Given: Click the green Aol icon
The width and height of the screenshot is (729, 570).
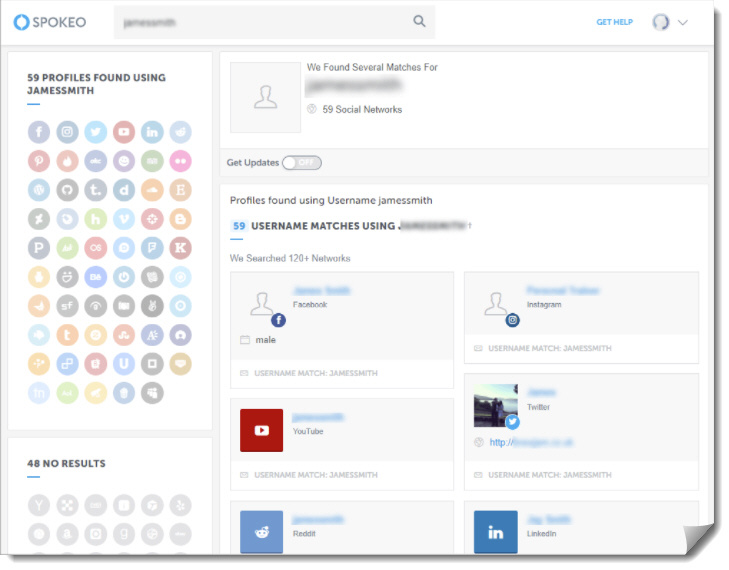Looking at the screenshot, I should [67, 393].
